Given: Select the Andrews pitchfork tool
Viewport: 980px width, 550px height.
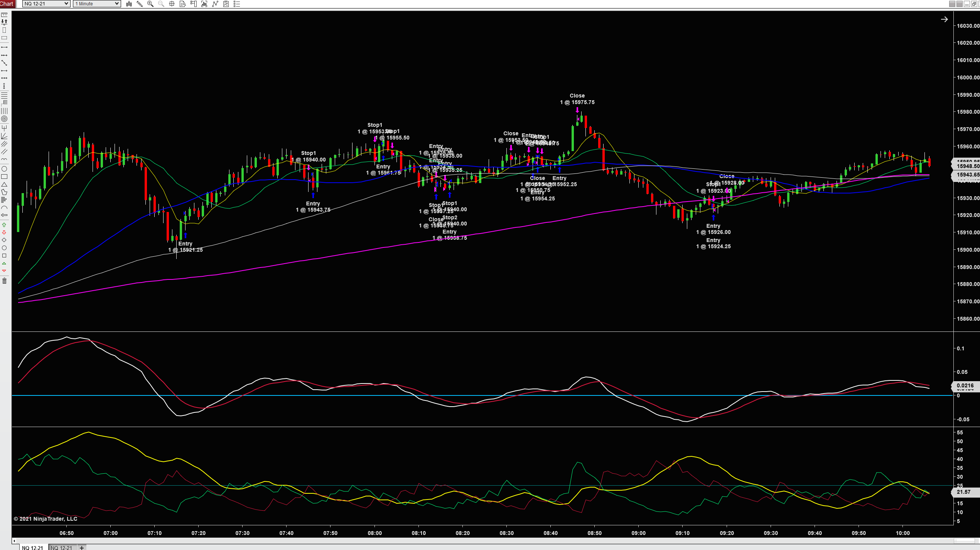Looking at the screenshot, I should point(4,128).
